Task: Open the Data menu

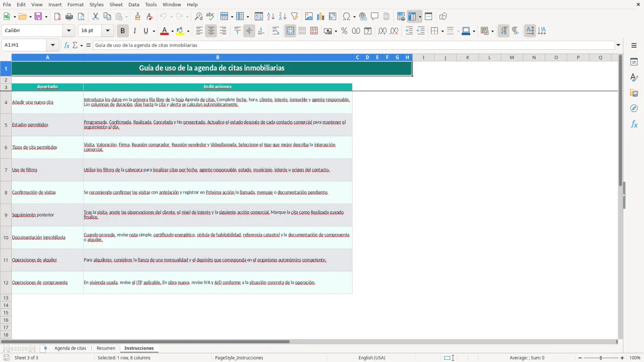Action: click(x=134, y=4)
